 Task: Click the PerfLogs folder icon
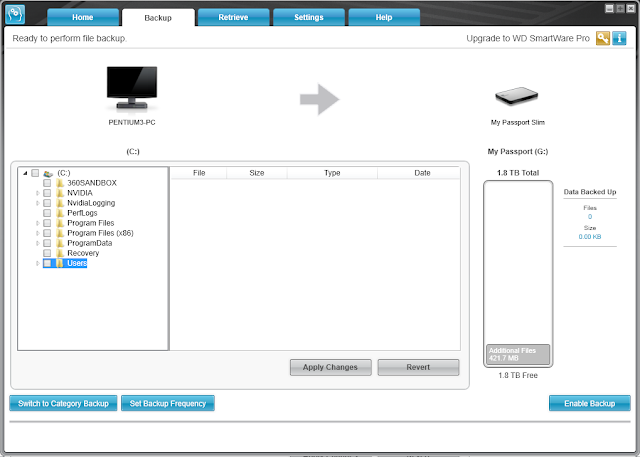point(60,213)
